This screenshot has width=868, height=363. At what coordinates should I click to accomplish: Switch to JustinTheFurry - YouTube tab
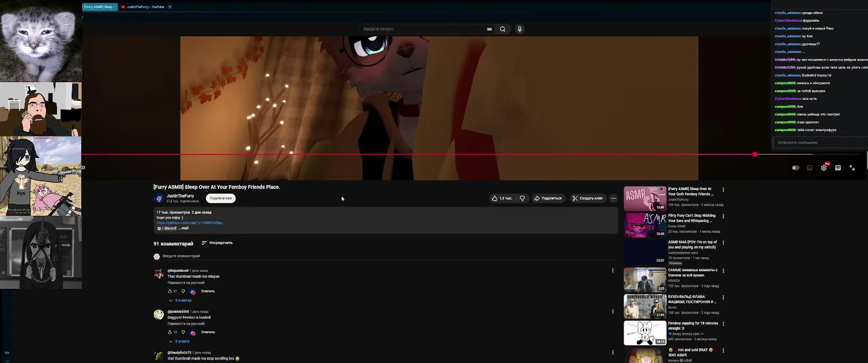pos(143,7)
